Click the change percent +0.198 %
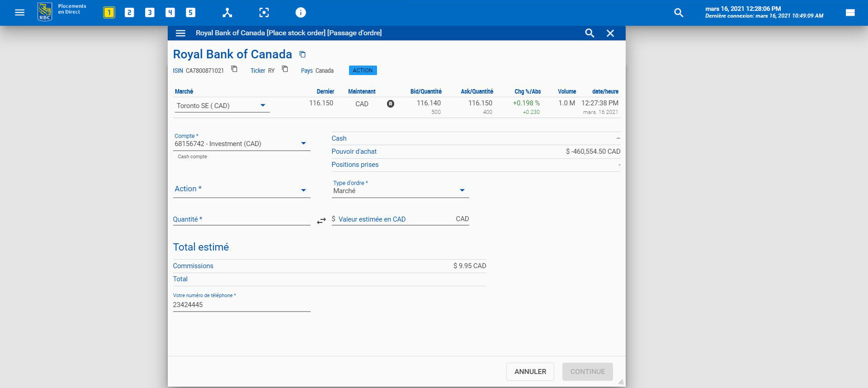Screen dimensions: 868x388 pos(526,103)
